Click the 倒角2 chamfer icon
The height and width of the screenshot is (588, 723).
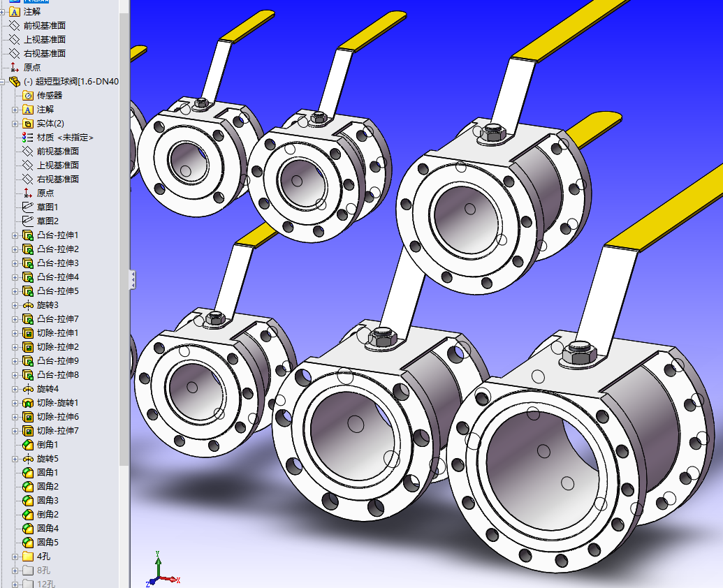tap(28, 514)
